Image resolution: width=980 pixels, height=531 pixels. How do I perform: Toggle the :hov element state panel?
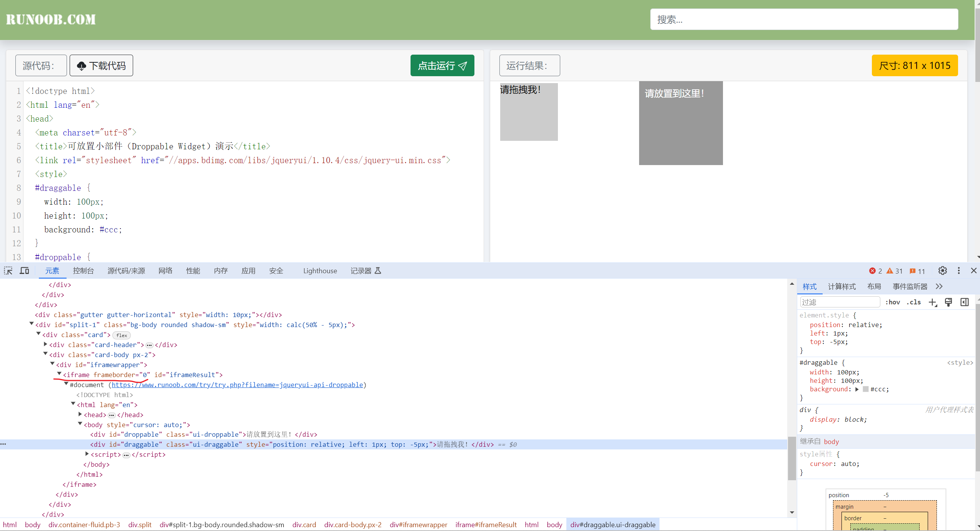(x=893, y=302)
